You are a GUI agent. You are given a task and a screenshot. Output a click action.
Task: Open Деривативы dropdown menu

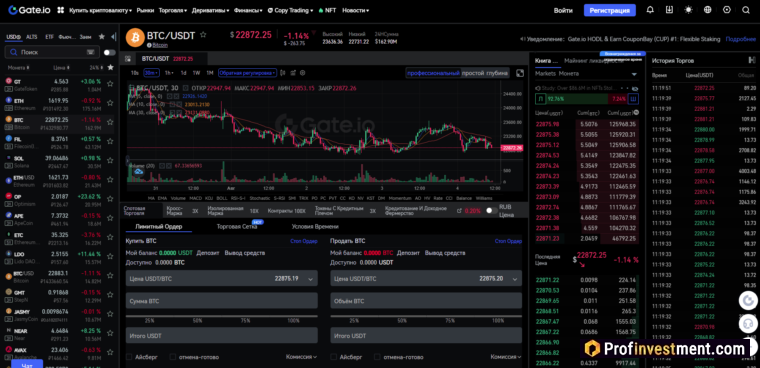(210, 10)
